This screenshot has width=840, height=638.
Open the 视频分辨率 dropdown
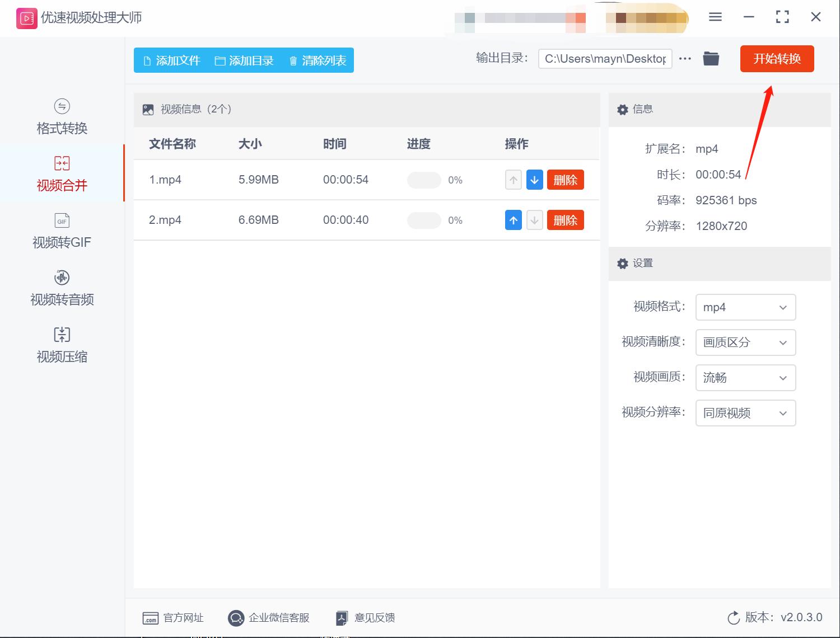pos(745,413)
